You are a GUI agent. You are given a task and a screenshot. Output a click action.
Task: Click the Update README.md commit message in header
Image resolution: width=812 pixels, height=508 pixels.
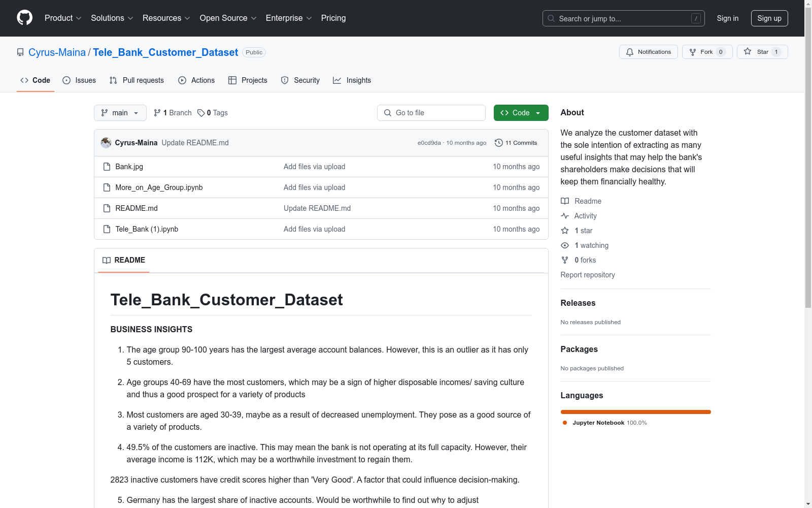pos(195,143)
